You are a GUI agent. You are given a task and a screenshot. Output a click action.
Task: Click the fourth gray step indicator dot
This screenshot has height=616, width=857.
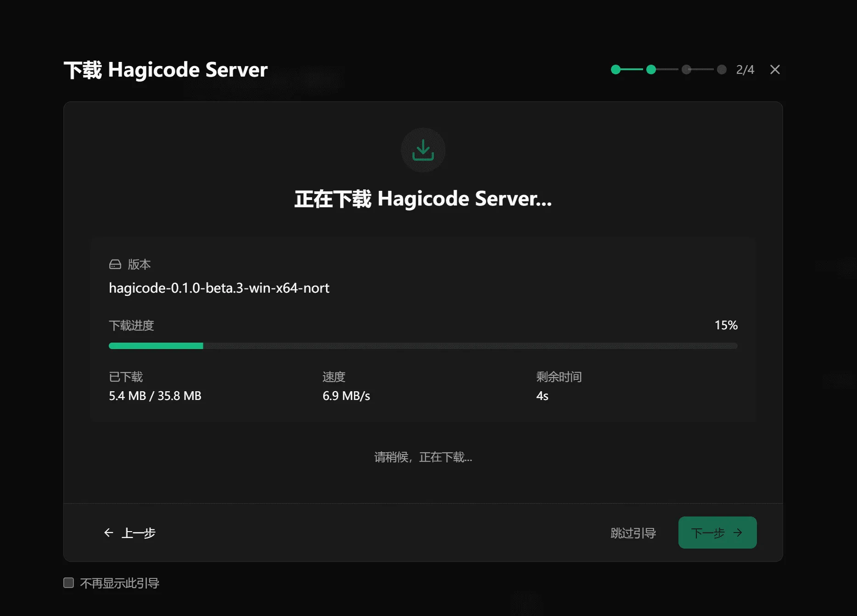click(x=721, y=69)
